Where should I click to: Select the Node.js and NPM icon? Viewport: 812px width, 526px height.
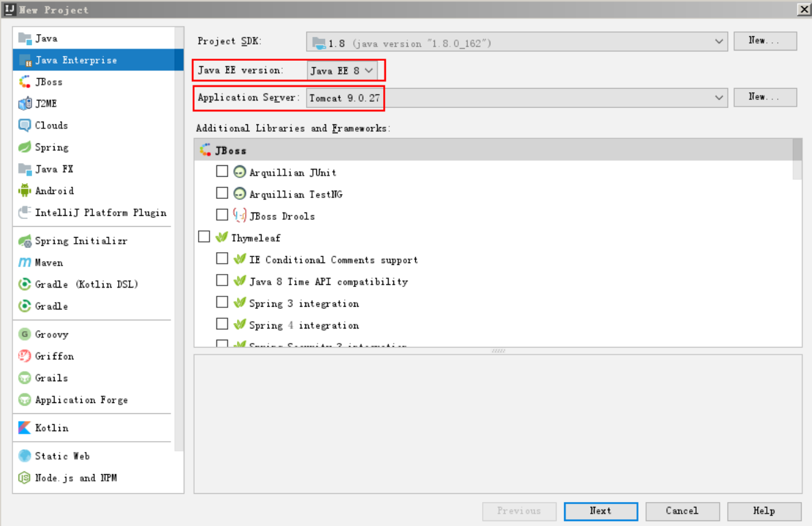pos(25,477)
